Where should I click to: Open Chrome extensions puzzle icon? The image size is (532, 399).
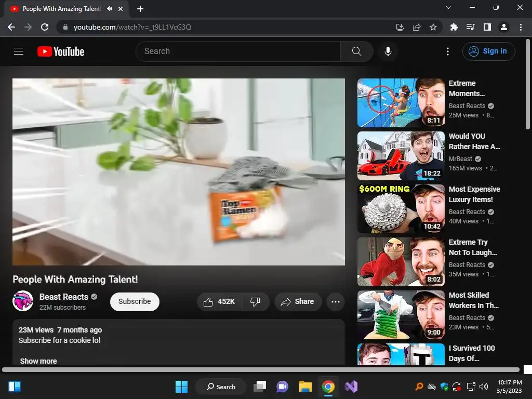click(x=454, y=27)
